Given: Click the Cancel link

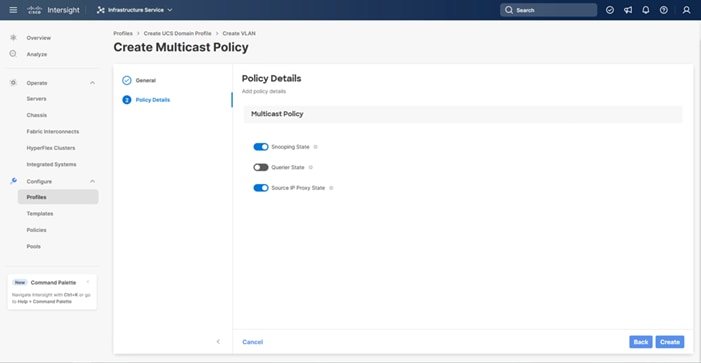Looking at the screenshot, I should (x=253, y=342).
